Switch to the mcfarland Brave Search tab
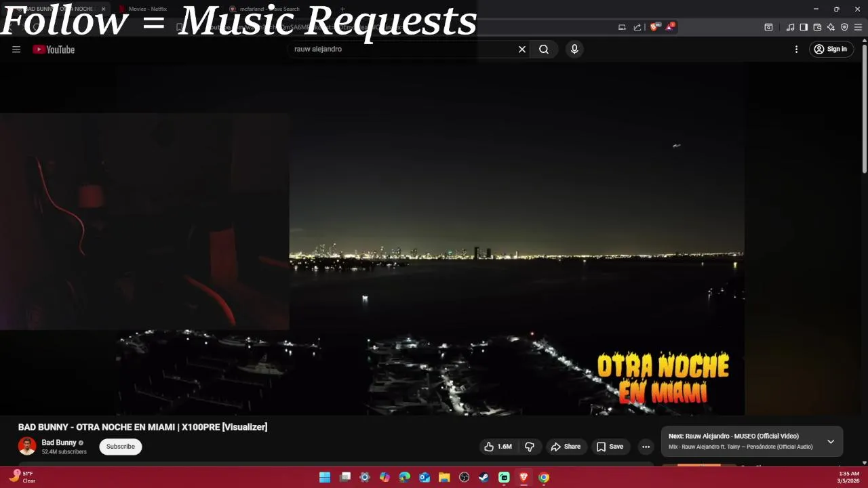The image size is (868, 488). pos(278,9)
